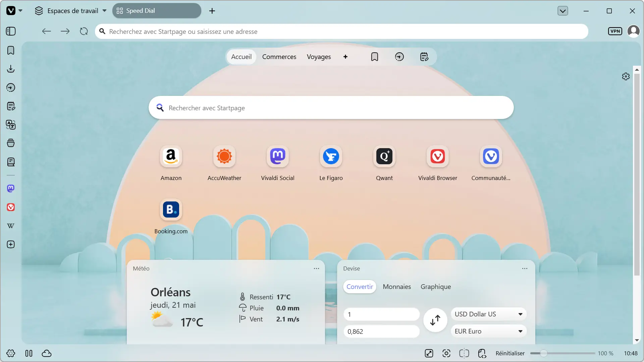
Task: Toggle the breaks split icon
Action: 464,353
